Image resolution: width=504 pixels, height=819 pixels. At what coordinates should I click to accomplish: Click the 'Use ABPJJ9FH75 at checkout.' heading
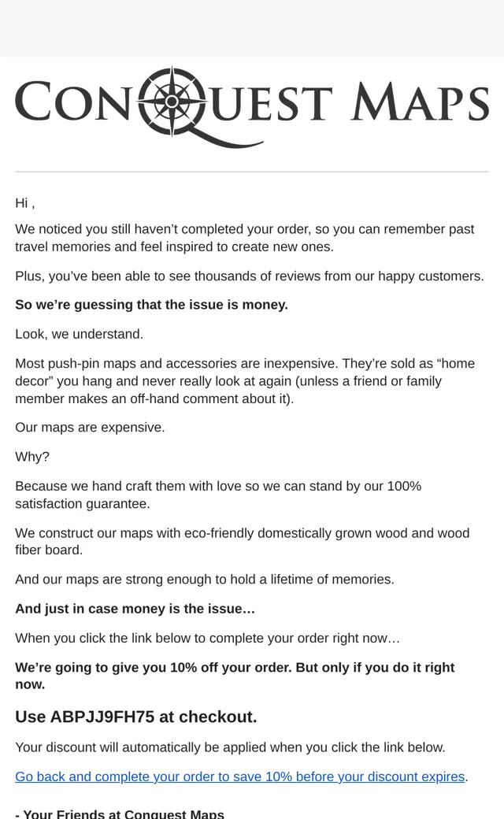click(136, 717)
